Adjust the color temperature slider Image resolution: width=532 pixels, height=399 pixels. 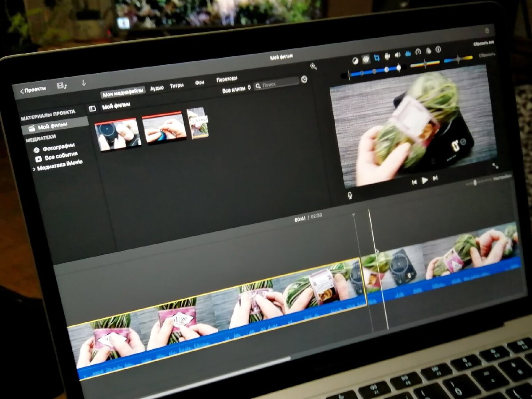[x=458, y=59]
